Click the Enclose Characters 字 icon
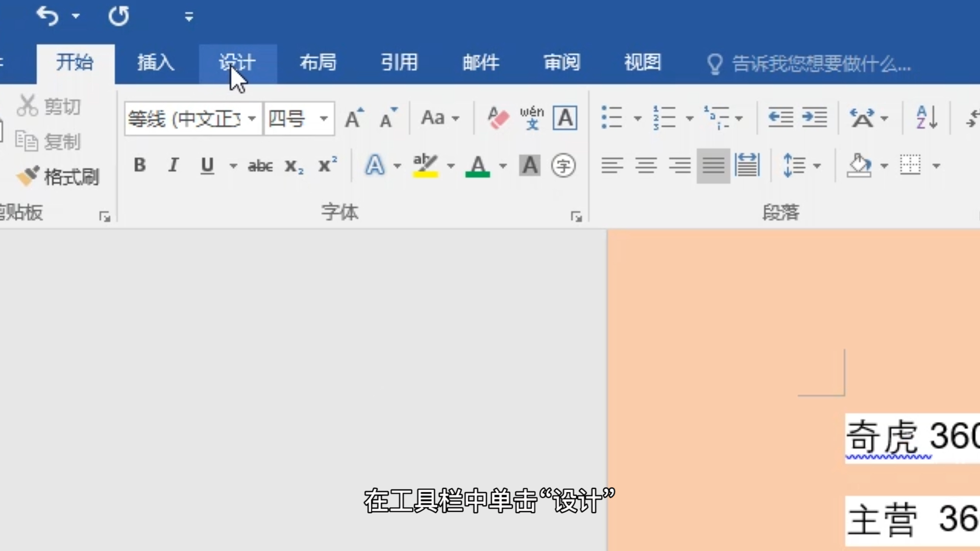The height and width of the screenshot is (551, 980). [x=563, y=165]
